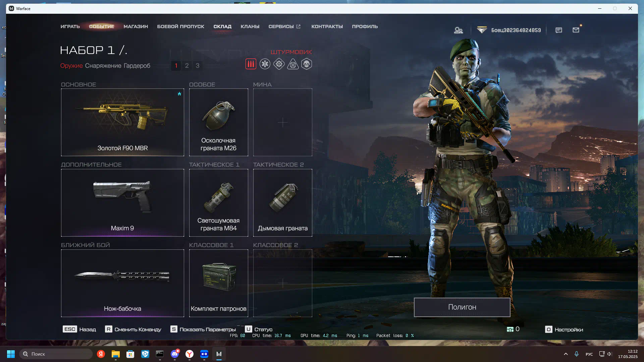Viewport: 644px width, 362px height.
Task: Open the КОНТРАКТЫ tab
Action: point(327,26)
